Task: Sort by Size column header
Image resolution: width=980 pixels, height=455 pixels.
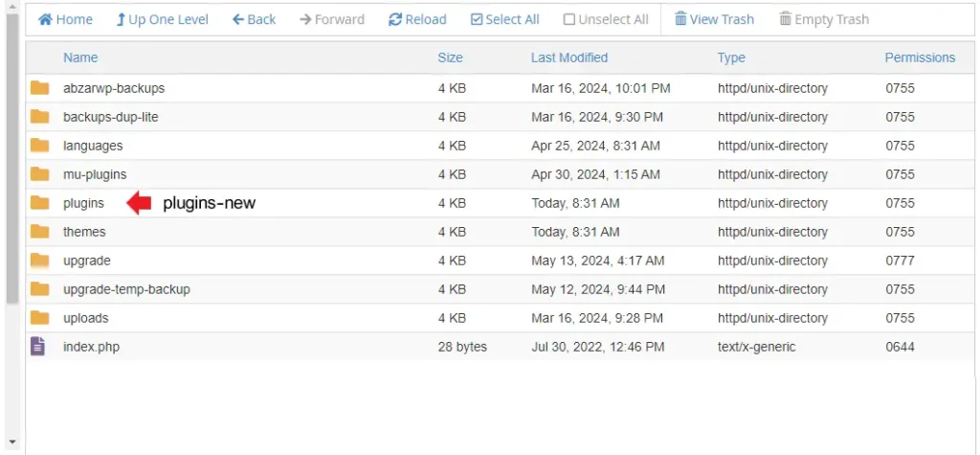Action: (450, 57)
